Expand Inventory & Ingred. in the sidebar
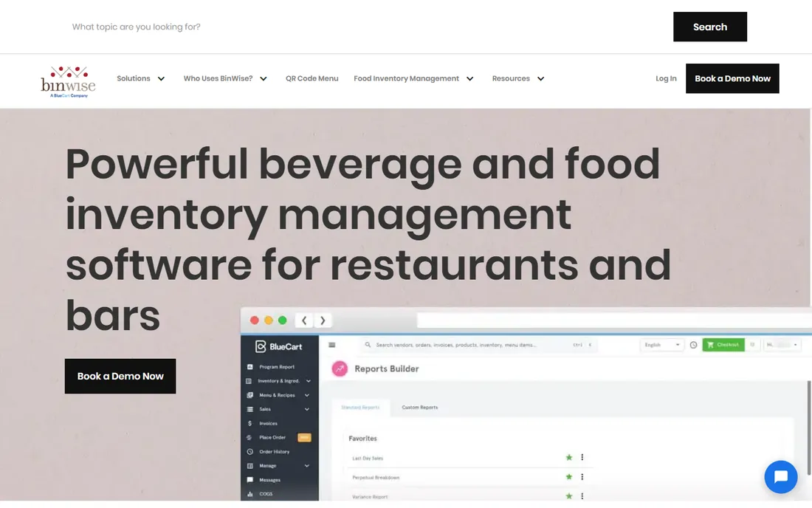The width and height of the screenshot is (812, 508). (308, 381)
